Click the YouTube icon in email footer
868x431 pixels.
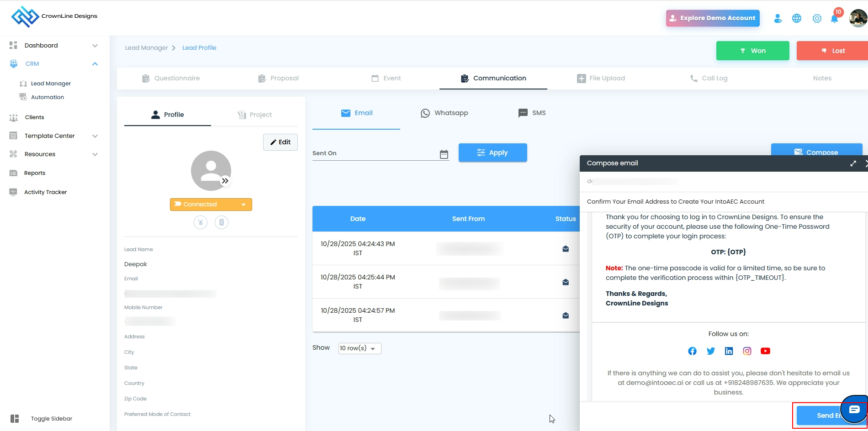pyautogui.click(x=766, y=351)
